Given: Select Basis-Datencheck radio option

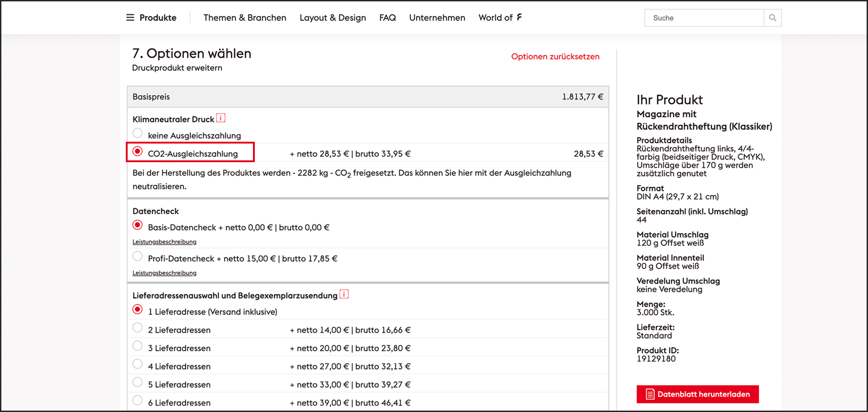Looking at the screenshot, I should point(138,225).
